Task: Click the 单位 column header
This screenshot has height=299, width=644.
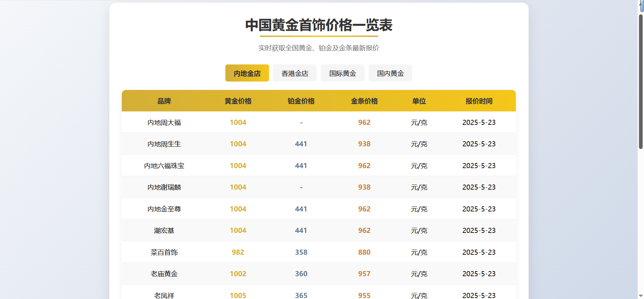Action: point(419,101)
